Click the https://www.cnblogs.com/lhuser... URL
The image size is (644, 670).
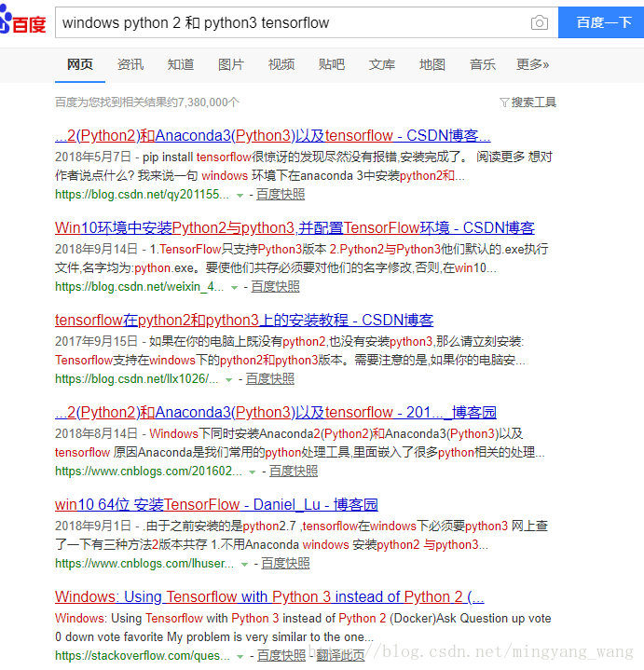(x=144, y=564)
